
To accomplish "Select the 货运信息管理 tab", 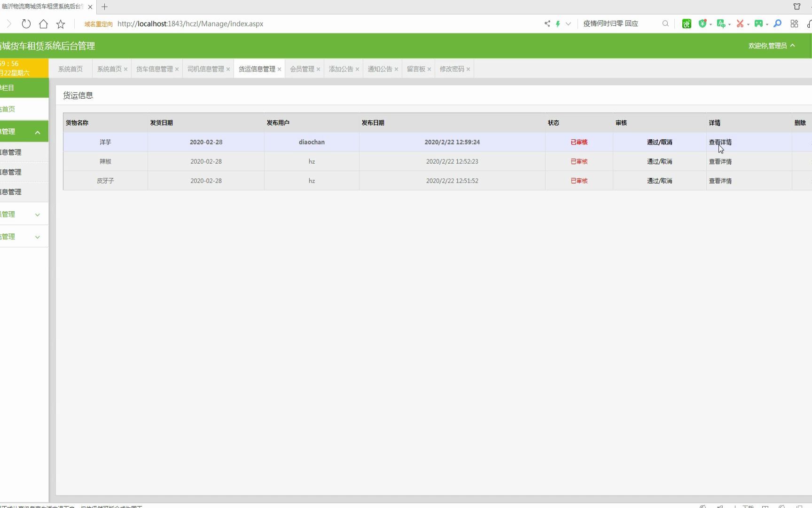I will 257,69.
